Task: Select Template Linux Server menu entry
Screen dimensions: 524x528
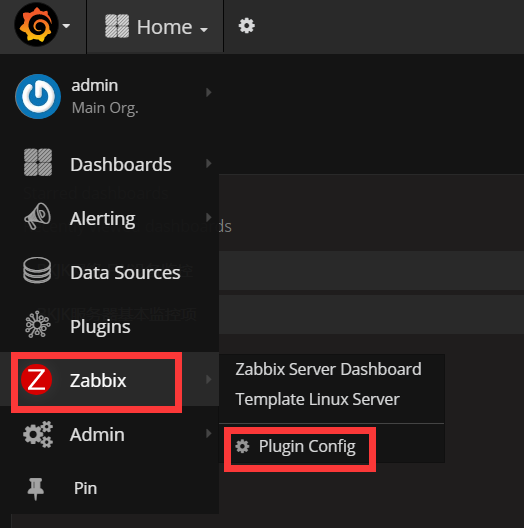Action: click(x=317, y=399)
